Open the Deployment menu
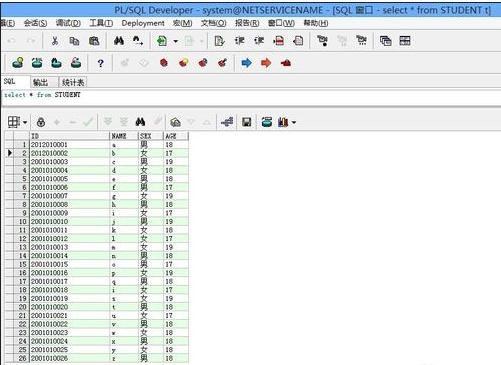Viewport: 501px width, 365px height. click(143, 23)
